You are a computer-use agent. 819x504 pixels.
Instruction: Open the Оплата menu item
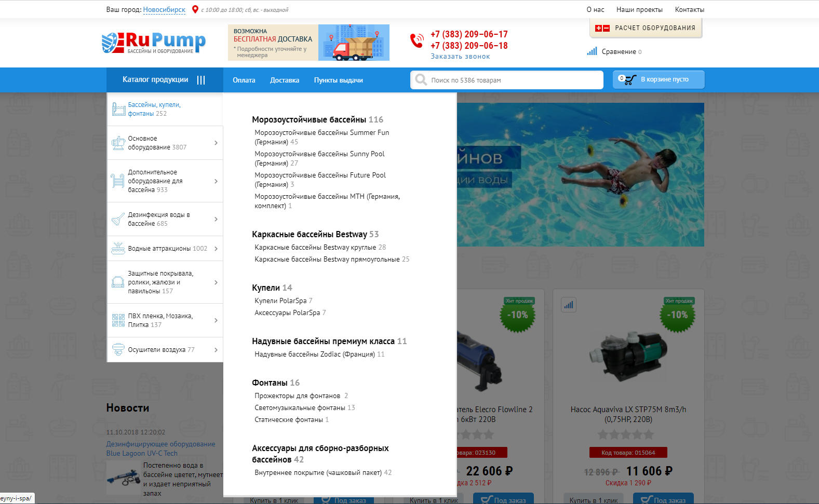tap(244, 80)
